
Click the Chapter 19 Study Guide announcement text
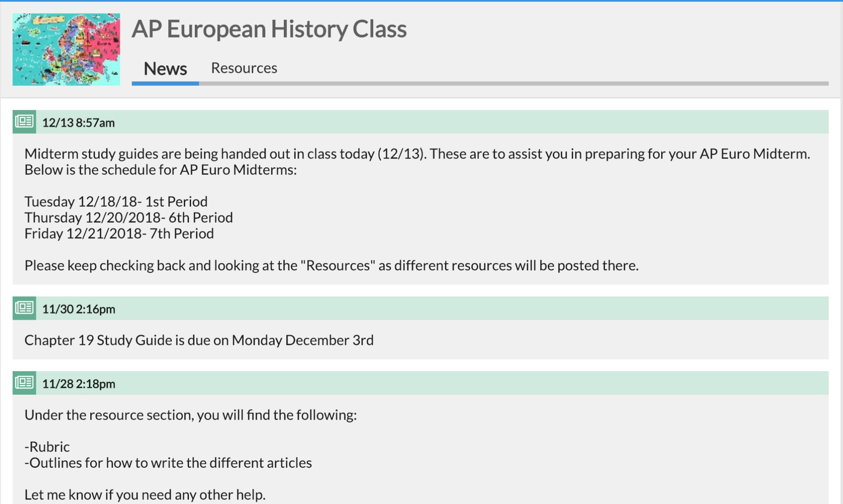point(199,340)
